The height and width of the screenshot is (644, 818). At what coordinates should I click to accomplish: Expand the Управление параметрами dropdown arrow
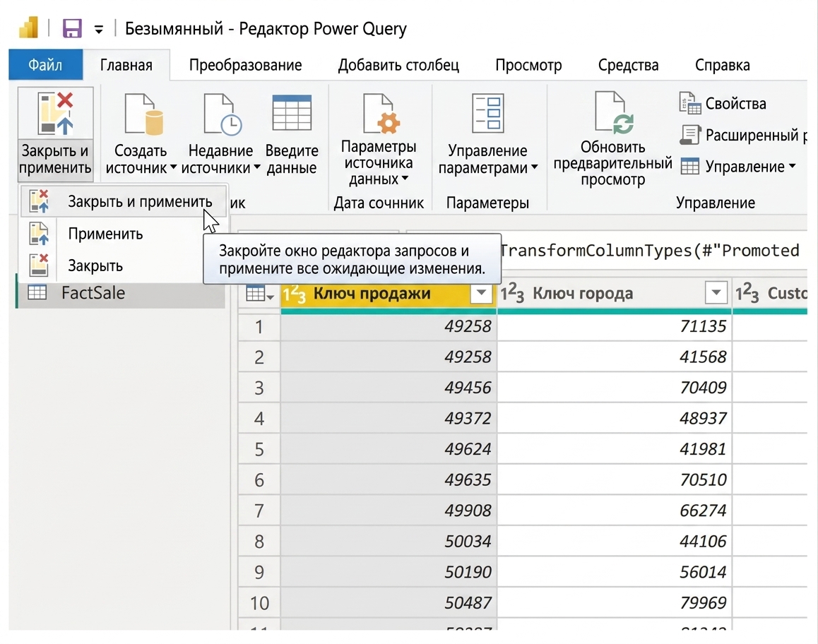[534, 168]
